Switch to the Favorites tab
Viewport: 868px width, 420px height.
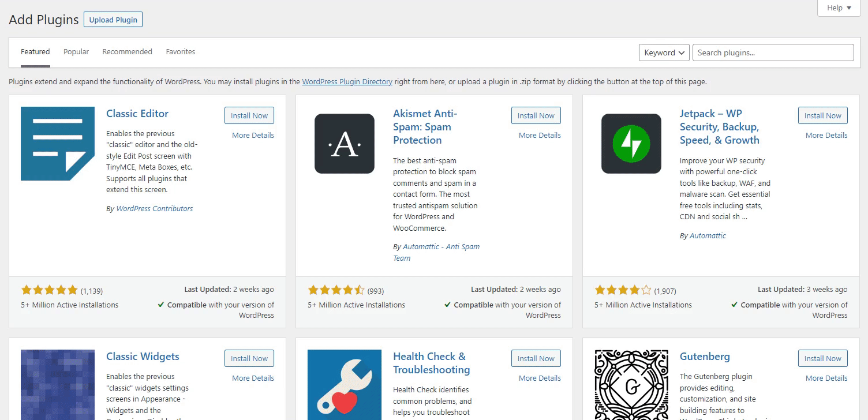pyautogui.click(x=181, y=52)
